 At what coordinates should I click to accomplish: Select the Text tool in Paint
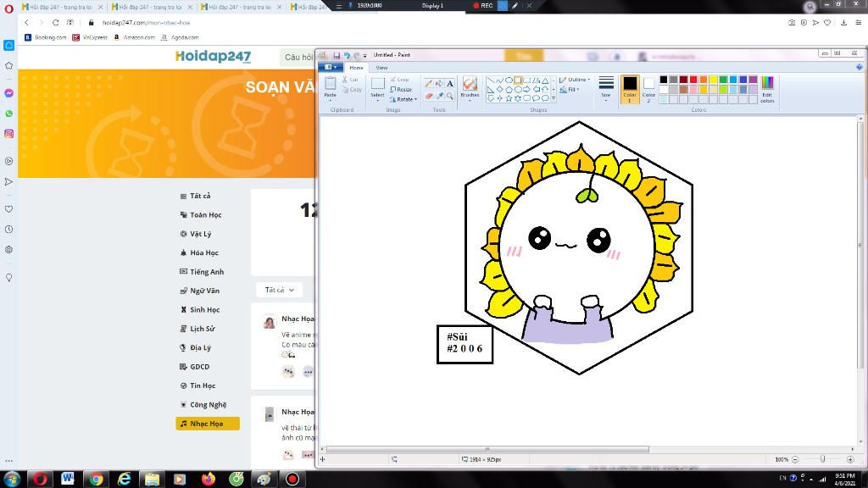[449, 84]
